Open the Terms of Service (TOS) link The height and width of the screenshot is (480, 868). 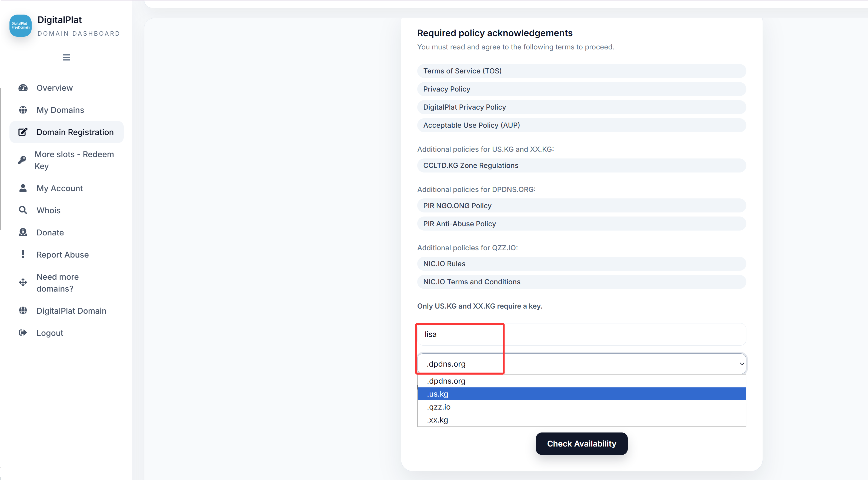click(462, 71)
